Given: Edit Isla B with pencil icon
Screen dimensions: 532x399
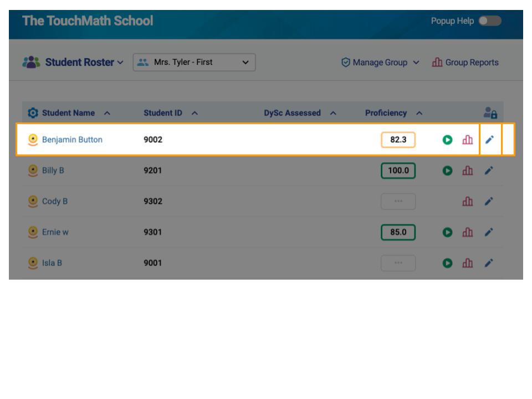Looking at the screenshot, I should tap(489, 263).
